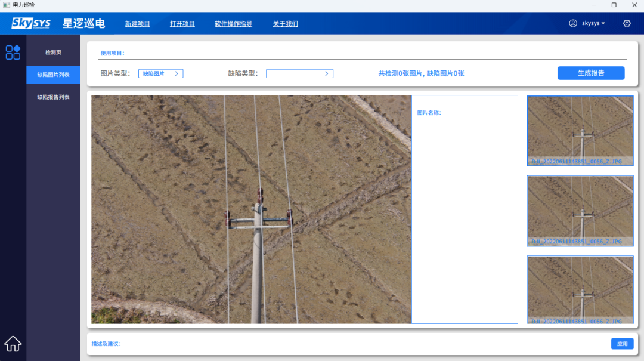This screenshot has height=361, width=644.
Task: Select the first thumbnail in right panel
Action: click(580, 130)
